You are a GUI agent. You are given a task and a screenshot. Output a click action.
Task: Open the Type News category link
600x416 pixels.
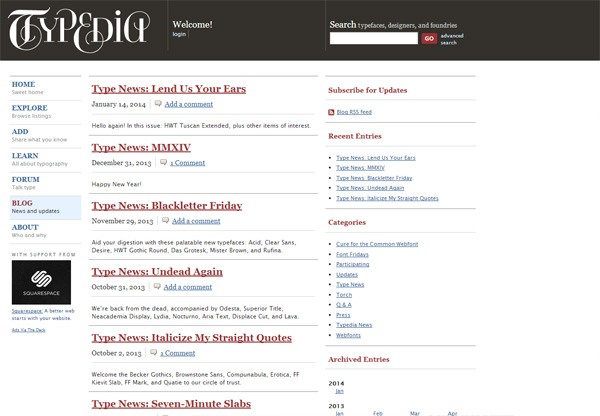point(350,285)
